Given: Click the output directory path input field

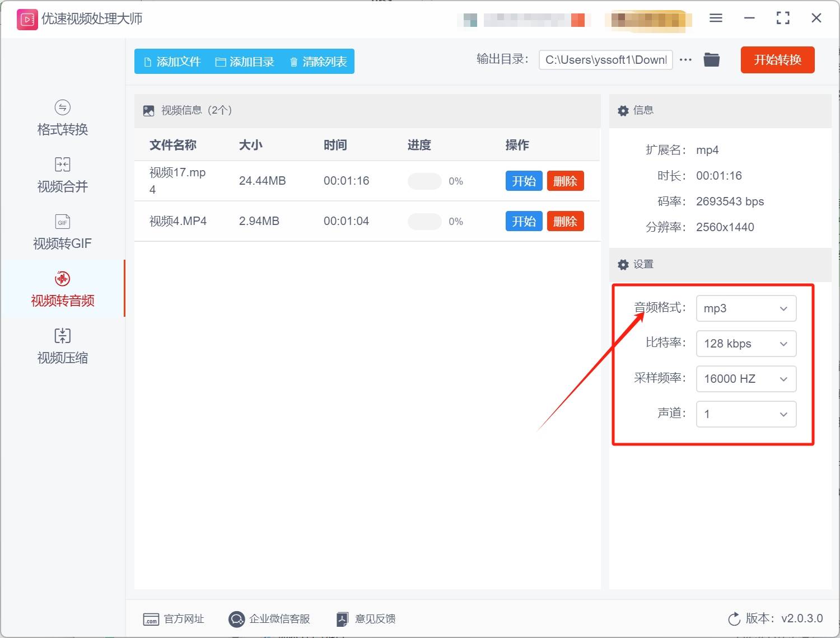Looking at the screenshot, I should pyautogui.click(x=605, y=59).
